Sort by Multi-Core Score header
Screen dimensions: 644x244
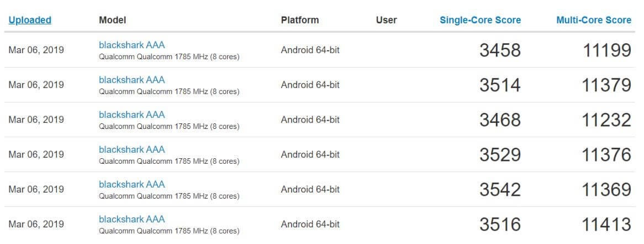[x=594, y=20]
